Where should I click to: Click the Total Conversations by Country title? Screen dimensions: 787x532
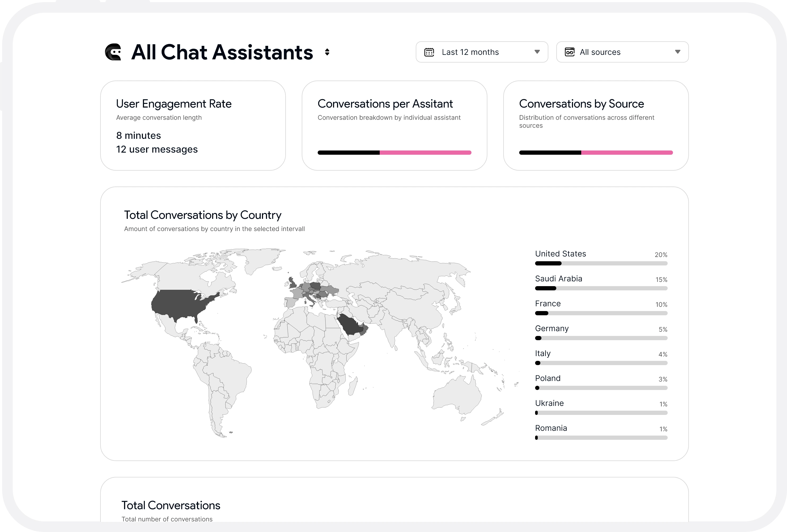coord(203,215)
